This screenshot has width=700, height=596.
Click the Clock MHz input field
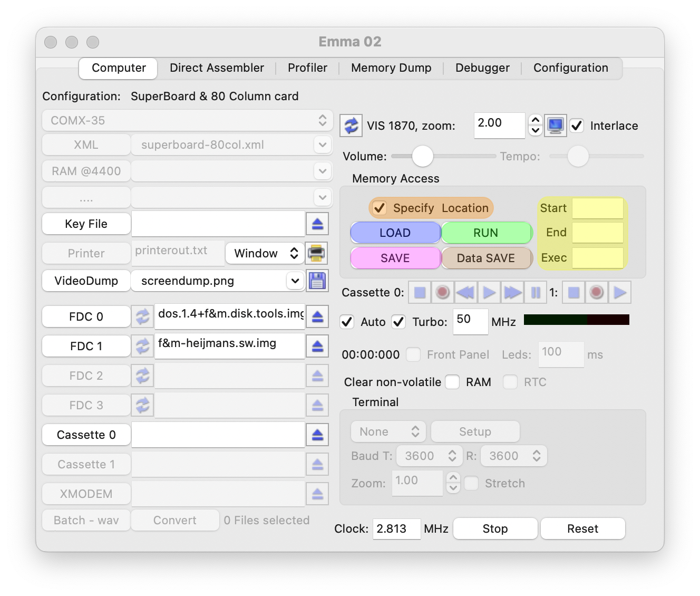(x=396, y=528)
